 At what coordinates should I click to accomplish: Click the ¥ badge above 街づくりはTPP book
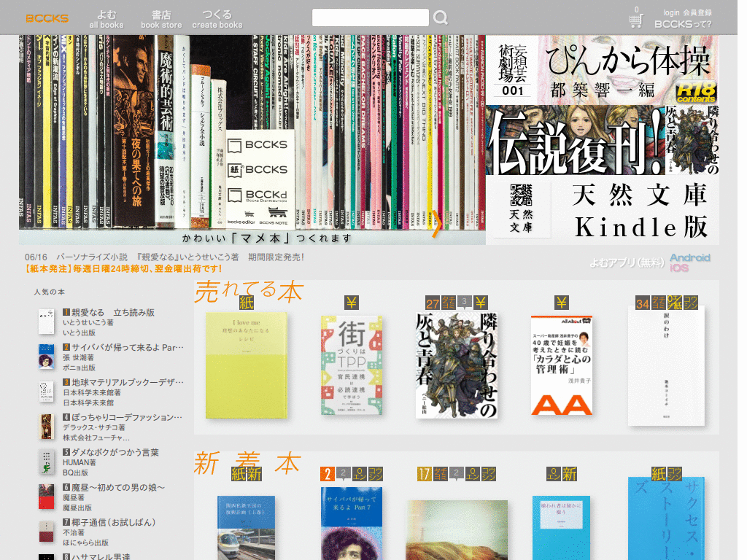coord(352,303)
